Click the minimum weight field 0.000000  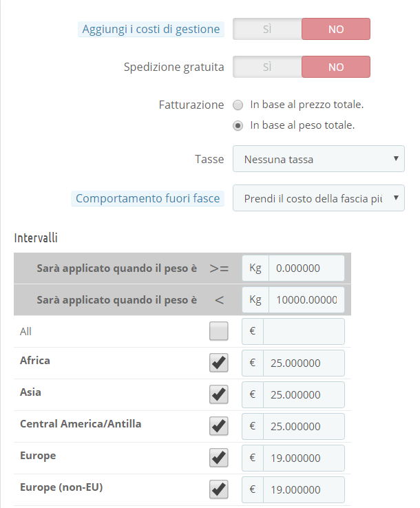click(x=306, y=268)
